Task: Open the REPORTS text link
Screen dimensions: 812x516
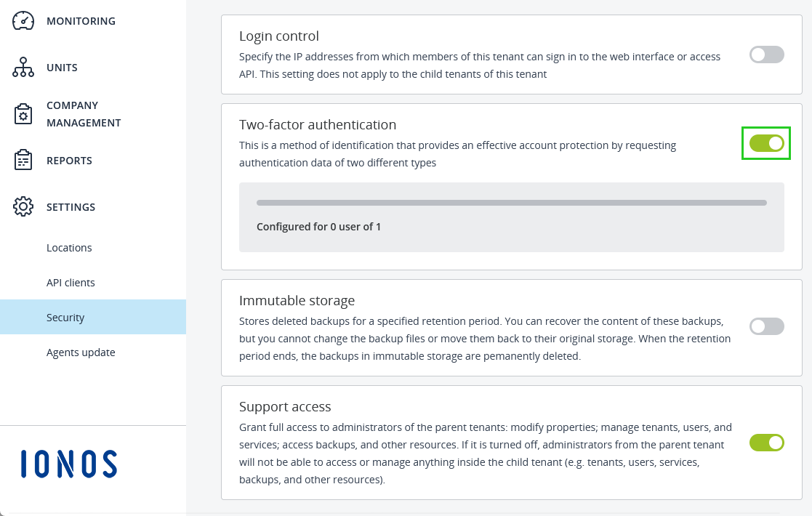Action: (69, 161)
